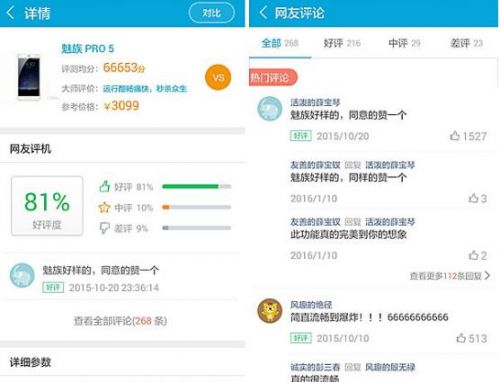
Task: Tap the green 好评 81% progress bar
Action: (x=197, y=186)
